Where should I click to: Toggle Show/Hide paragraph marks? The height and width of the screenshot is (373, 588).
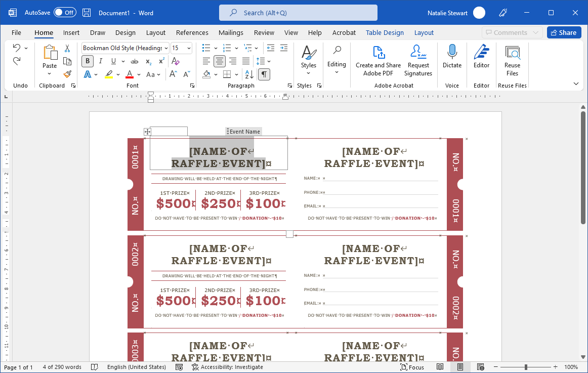[264, 74]
